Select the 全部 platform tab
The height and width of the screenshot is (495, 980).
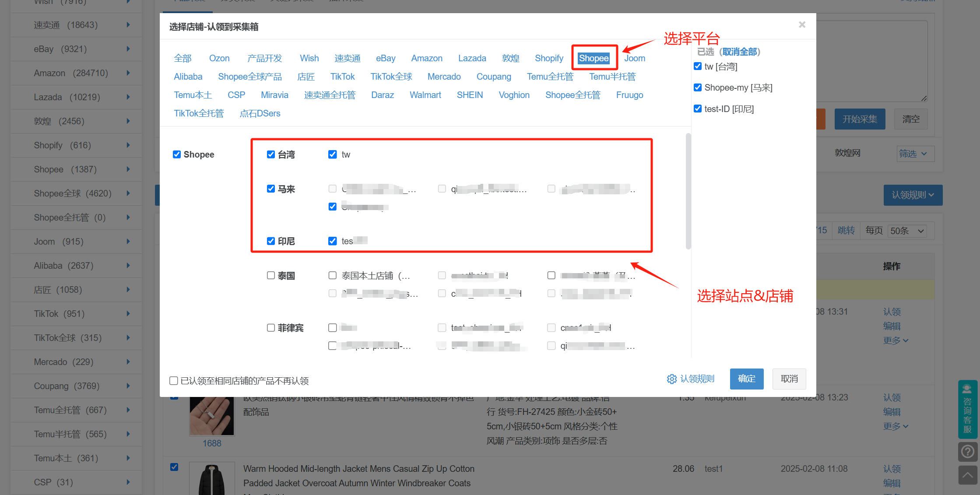[x=183, y=58]
